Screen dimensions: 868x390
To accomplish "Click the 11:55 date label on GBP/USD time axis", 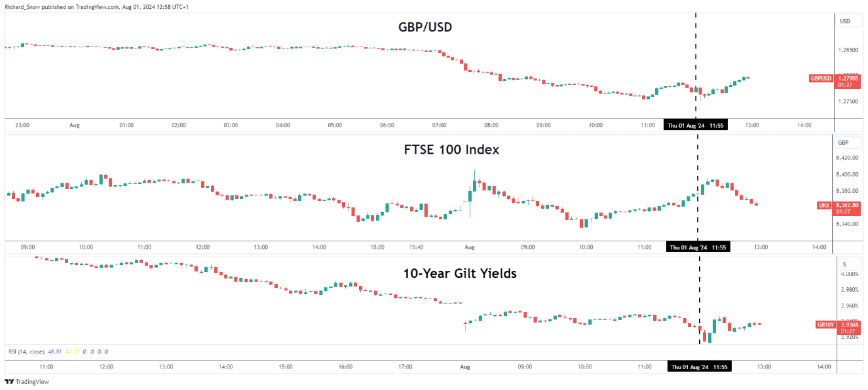I will coord(696,125).
